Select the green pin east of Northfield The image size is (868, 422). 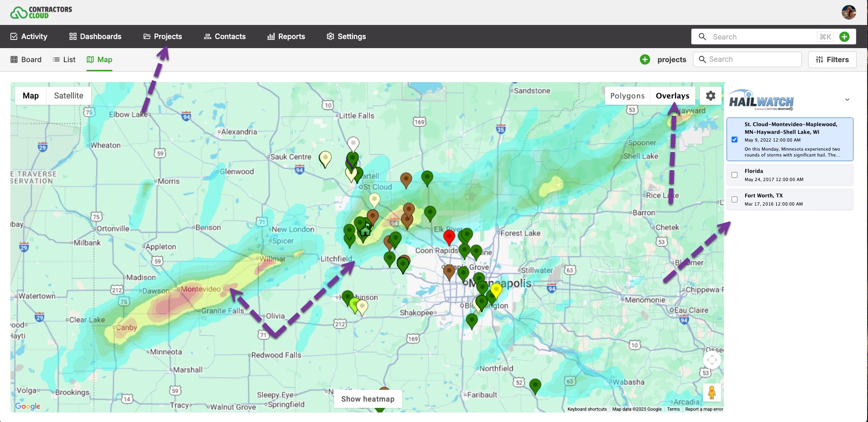point(535,386)
